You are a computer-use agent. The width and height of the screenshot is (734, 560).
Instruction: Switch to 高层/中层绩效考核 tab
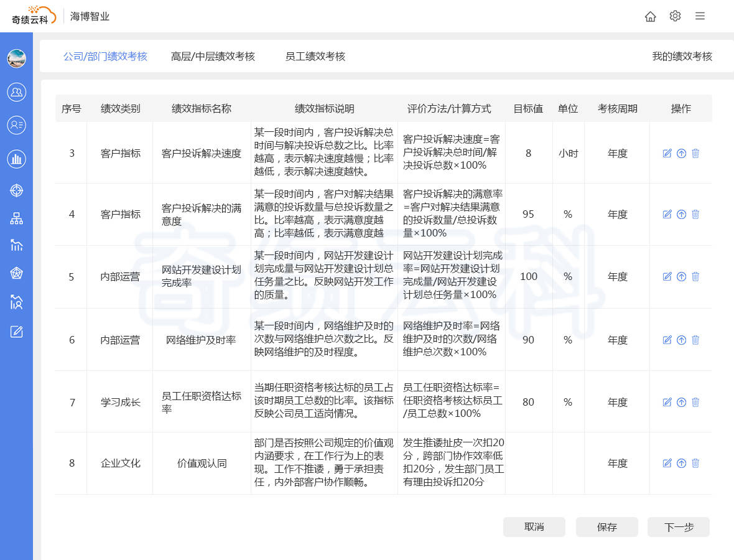213,57
